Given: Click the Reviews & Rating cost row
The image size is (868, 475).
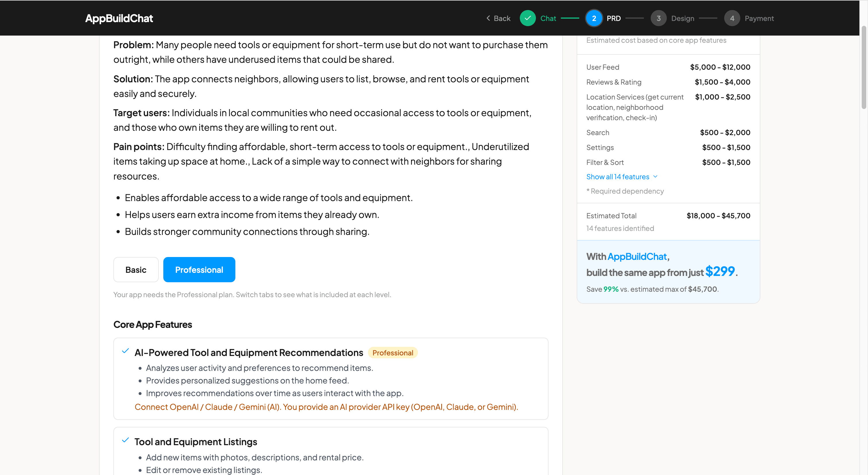Looking at the screenshot, I should [x=668, y=82].
